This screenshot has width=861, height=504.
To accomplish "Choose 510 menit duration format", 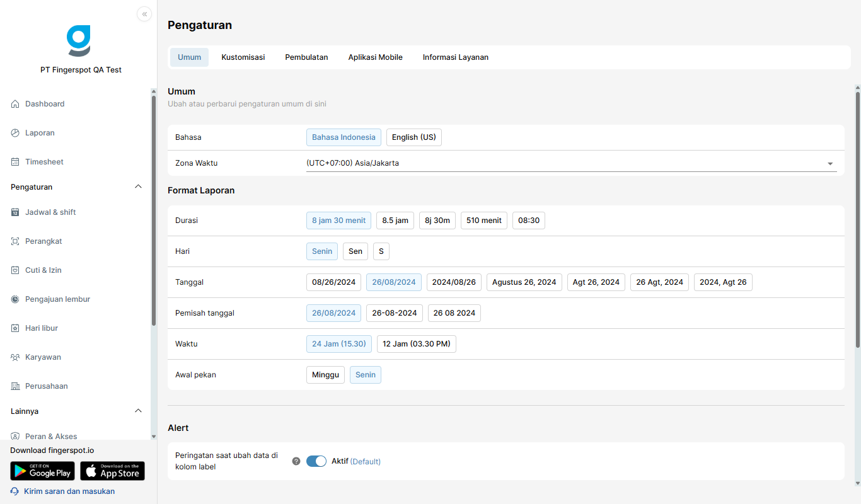I will point(484,220).
